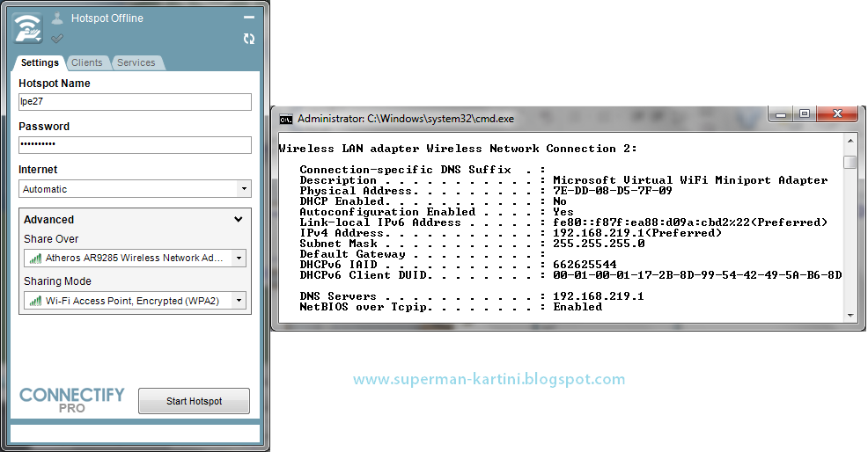The width and height of the screenshot is (868, 452).
Task: Click physical address 7E-DD-08-D5-7F-09
Action: coord(612,191)
